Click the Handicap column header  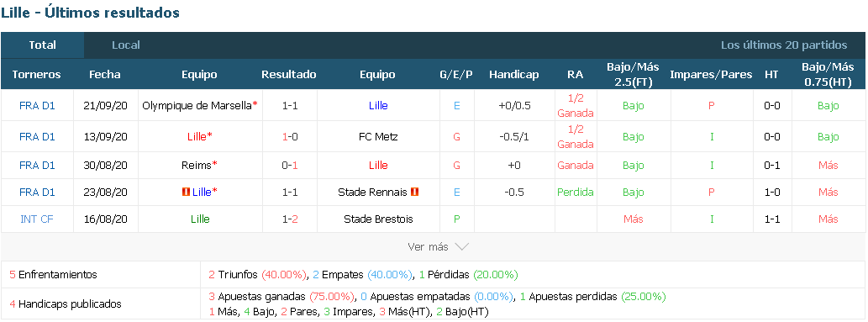click(x=513, y=74)
